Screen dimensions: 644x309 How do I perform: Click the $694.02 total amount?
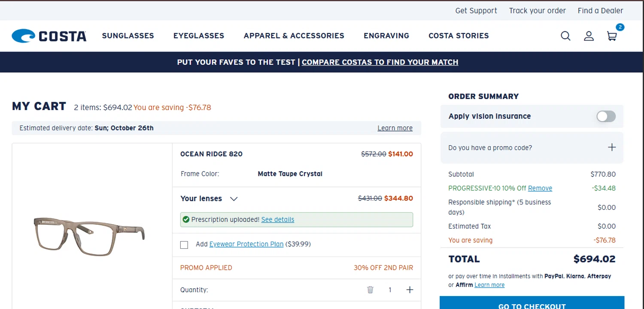[x=595, y=259]
